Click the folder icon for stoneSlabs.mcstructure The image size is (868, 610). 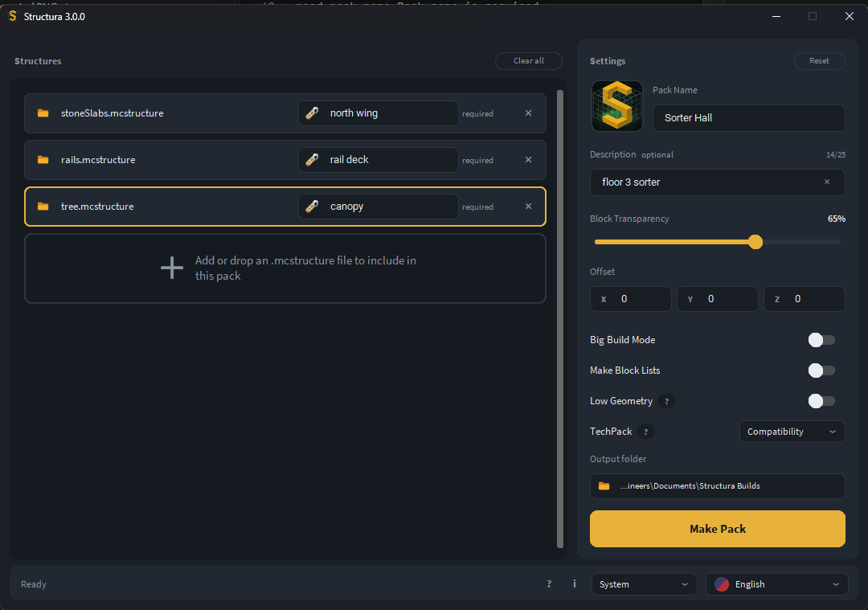click(x=43, y=113)
